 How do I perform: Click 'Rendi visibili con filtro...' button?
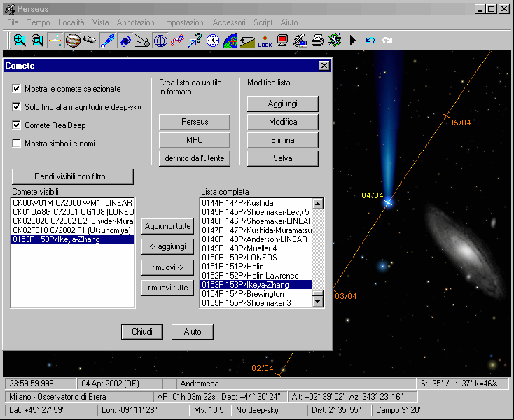click(73, 176)
